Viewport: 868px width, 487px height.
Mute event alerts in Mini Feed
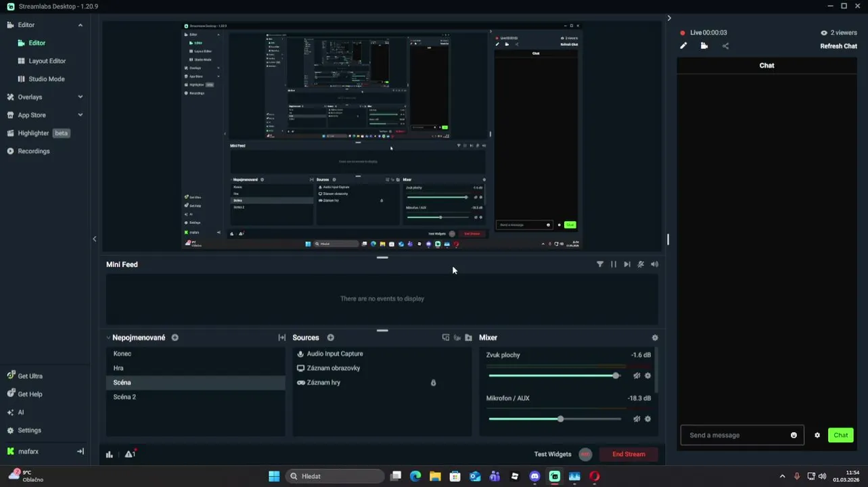[641, 264]
